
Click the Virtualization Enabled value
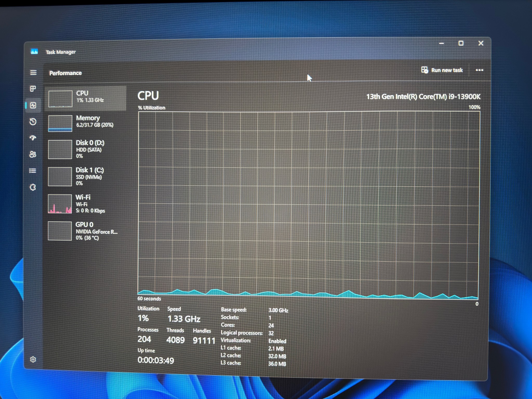click(x=277, y=341)
